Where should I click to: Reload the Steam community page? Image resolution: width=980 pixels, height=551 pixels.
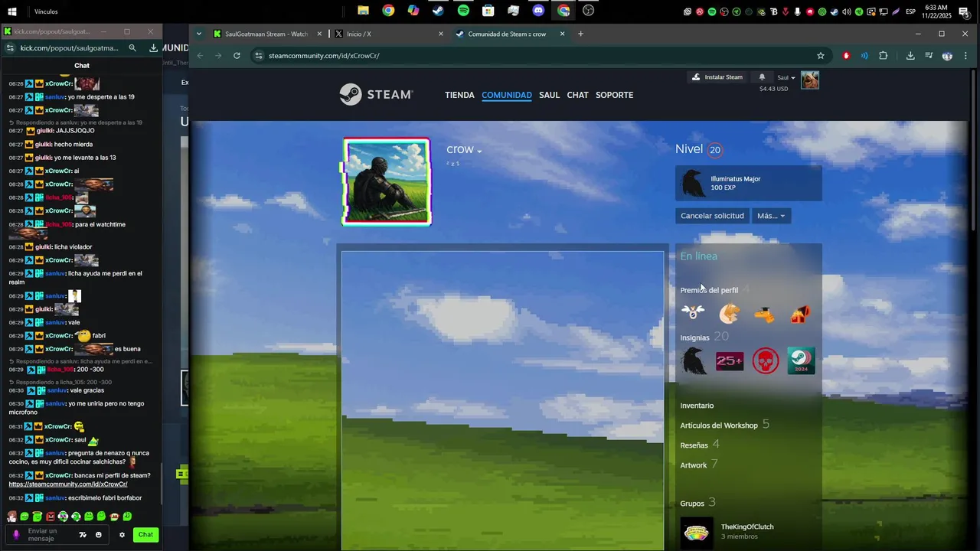click(237, 55)
